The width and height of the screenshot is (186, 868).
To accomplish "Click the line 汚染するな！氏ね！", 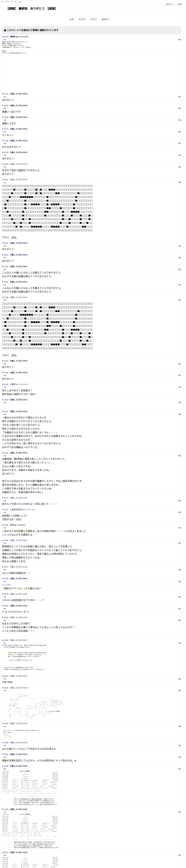I will click(12, 520).
